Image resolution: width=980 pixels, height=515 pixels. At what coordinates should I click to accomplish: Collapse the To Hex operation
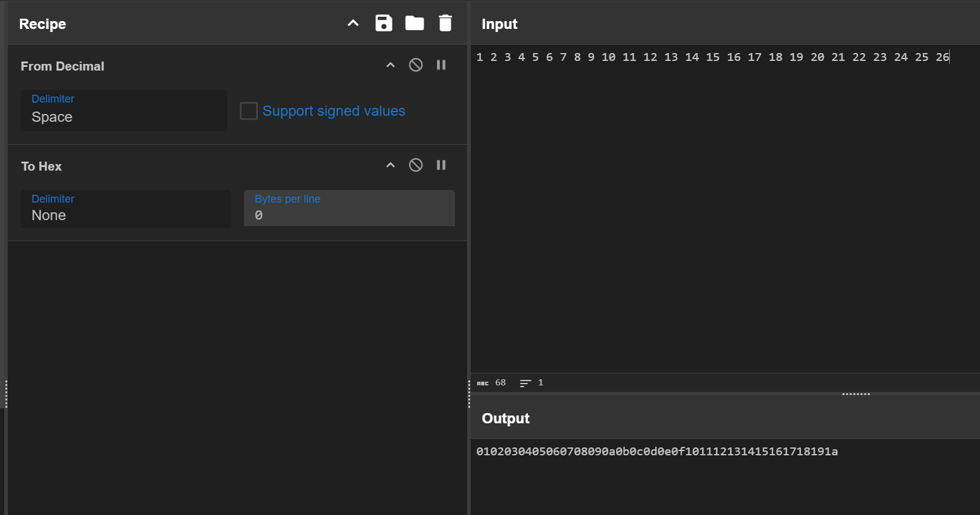[x=391, y=165]
